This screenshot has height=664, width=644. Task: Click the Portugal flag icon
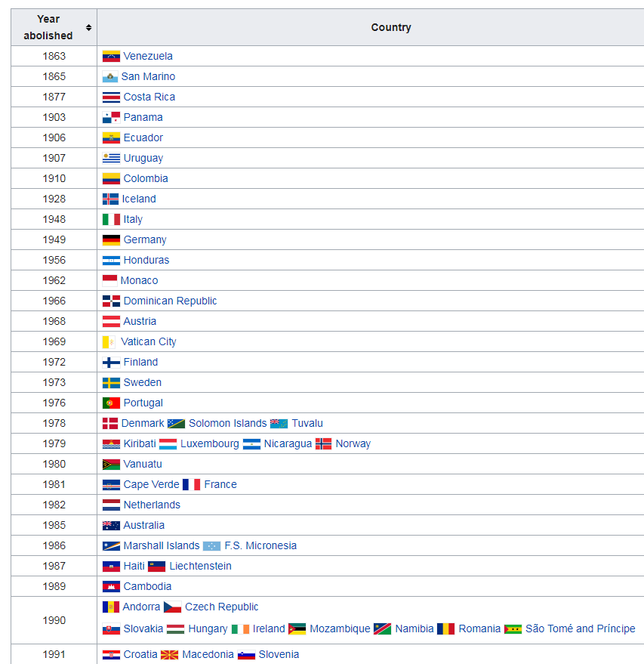[x=111, y=403]
